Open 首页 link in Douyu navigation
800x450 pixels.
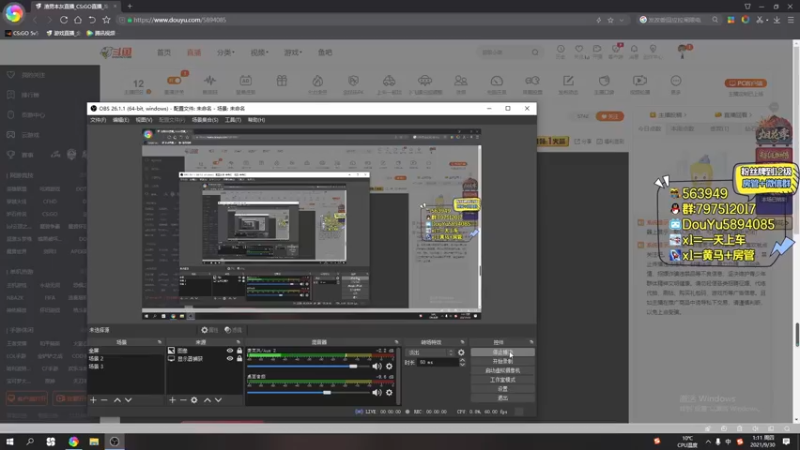[164, 53]
